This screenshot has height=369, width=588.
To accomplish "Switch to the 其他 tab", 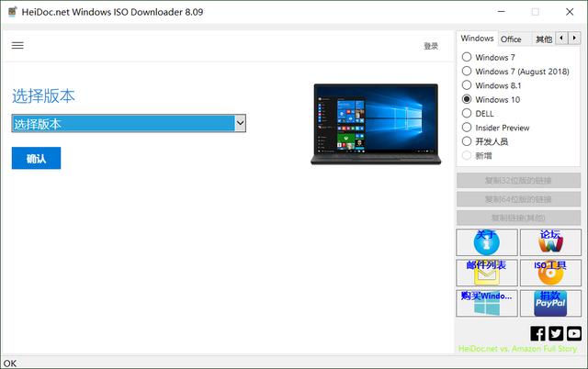I will click(x=543, y=39).
